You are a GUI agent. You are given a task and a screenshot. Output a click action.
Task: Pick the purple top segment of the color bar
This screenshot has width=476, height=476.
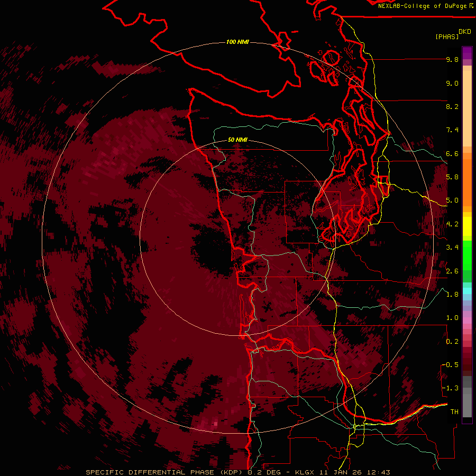point(467,53)
